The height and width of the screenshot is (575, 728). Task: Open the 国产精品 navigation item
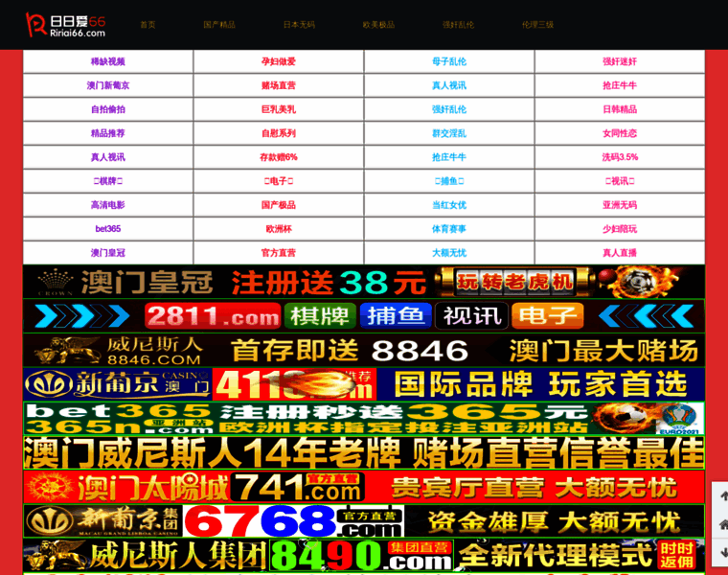pyautogui.click(x=219, y=25)
